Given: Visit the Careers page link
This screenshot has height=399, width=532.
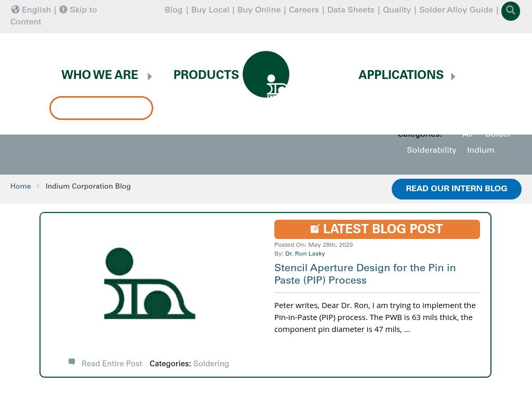Looking at the screenshot, I should coord(303,10).
